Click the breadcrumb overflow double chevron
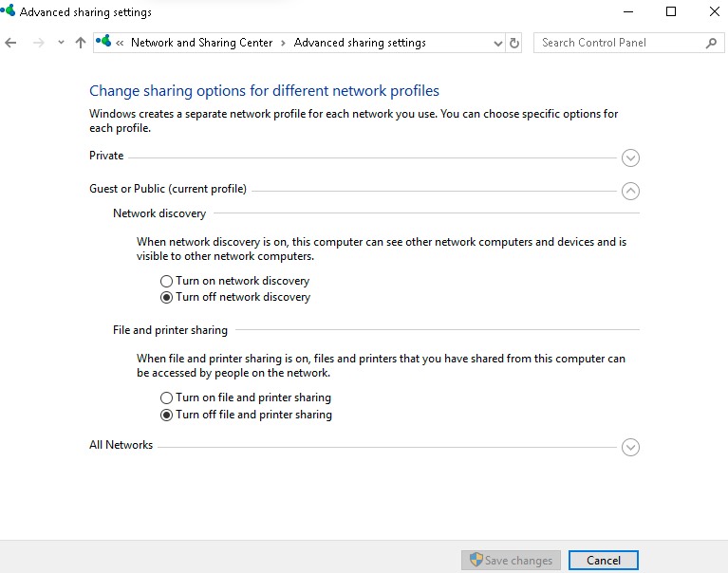728x573 pixels. point(120,43)
